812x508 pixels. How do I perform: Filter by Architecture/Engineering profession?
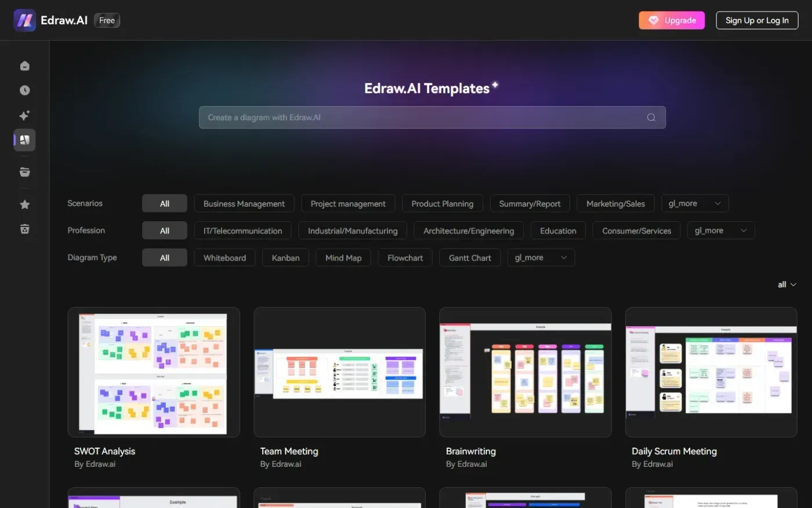[469, 230]
